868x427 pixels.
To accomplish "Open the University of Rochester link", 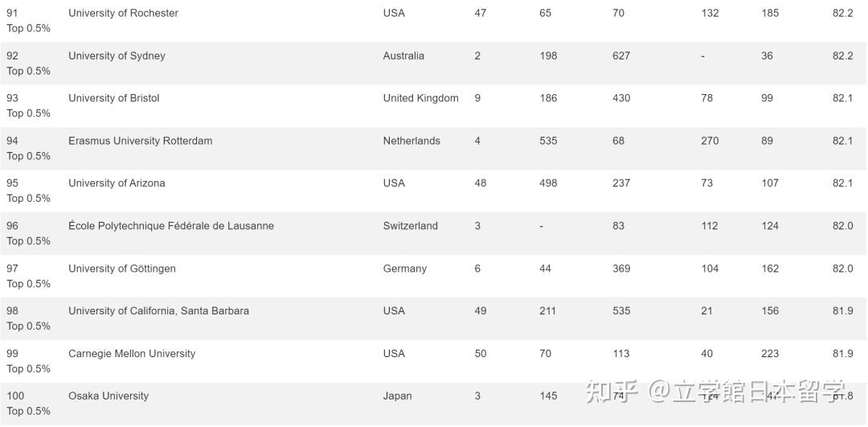I will click(x=123, y=13).
